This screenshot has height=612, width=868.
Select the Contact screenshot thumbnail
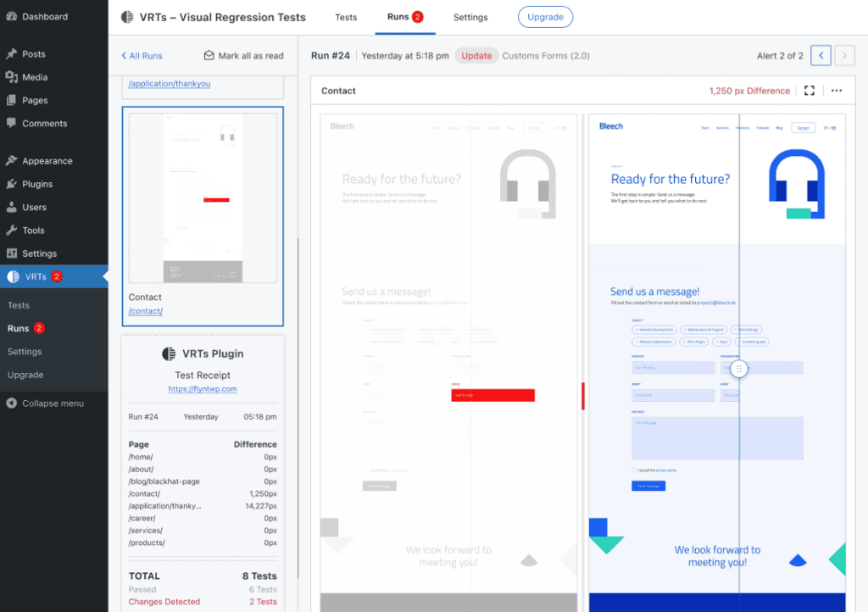tap(202, 195)
